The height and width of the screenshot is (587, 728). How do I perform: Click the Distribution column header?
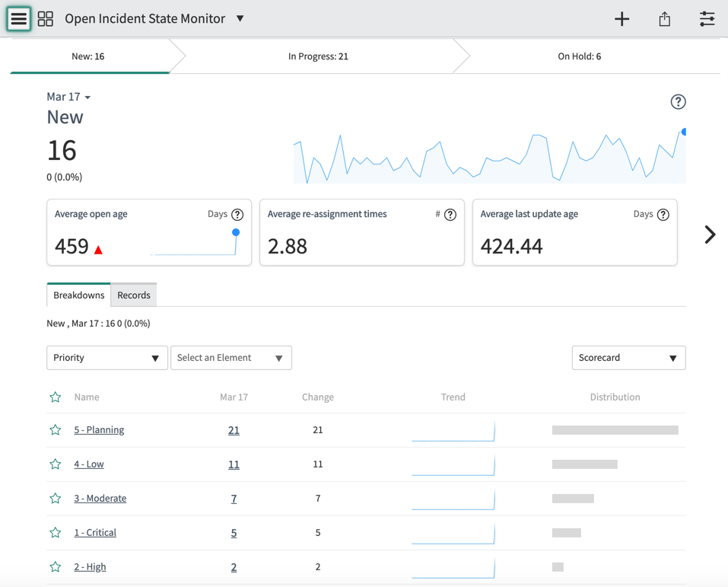(615, 397)
